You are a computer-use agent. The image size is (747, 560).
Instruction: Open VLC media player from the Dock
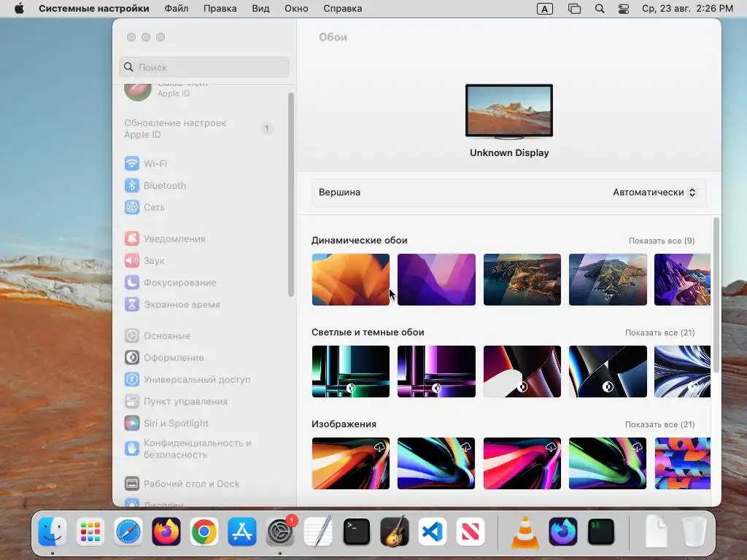525,532
